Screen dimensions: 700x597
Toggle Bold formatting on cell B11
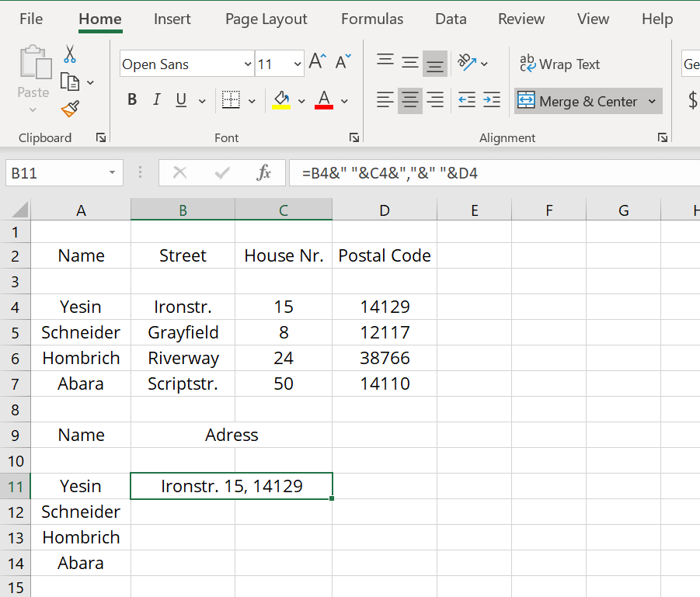131,99
